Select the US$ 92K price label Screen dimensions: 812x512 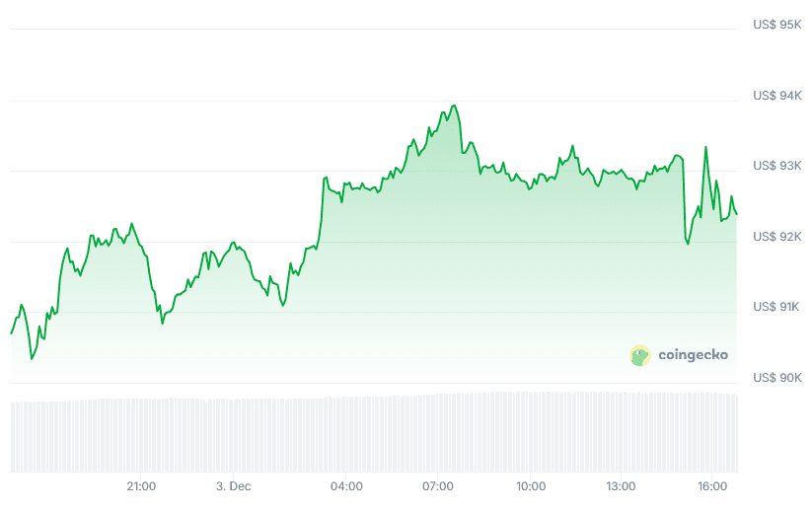click(x=776, y=237)
